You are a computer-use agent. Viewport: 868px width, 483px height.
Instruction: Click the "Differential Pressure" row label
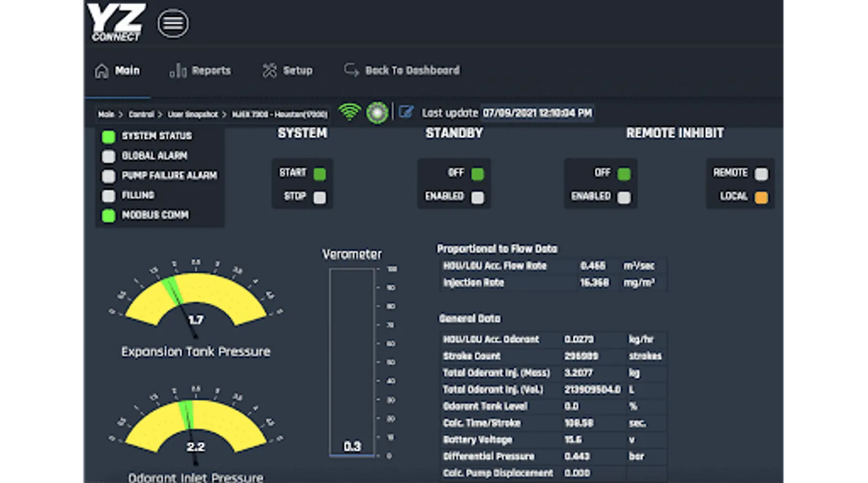click(x=488, y=457)
